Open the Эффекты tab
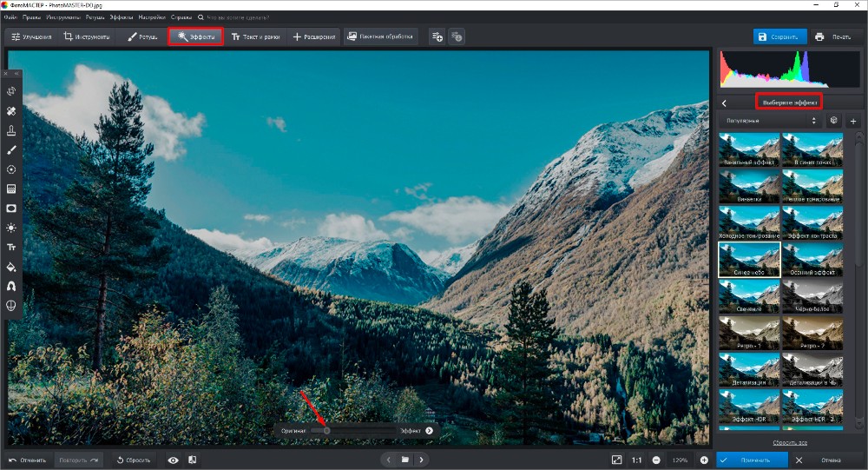The image size is (868, 470). click(x=195, y=36)
